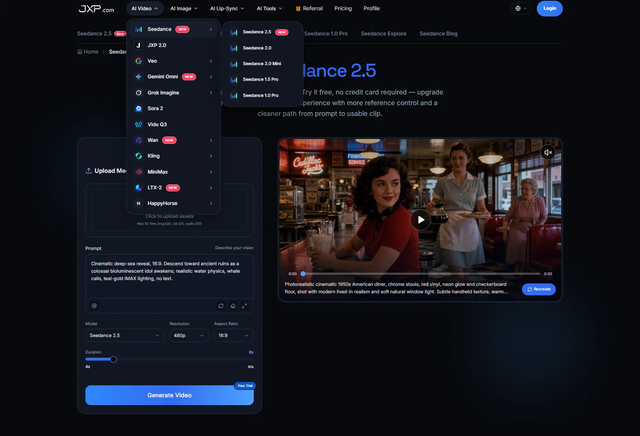
Task: Open the Seedance Explore tab
Action: point(383,34)
